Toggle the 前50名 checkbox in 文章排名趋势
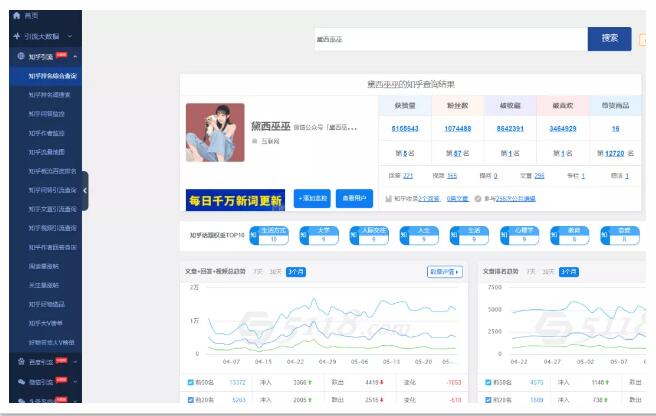656x416 pixels. (x=488, y=382)
